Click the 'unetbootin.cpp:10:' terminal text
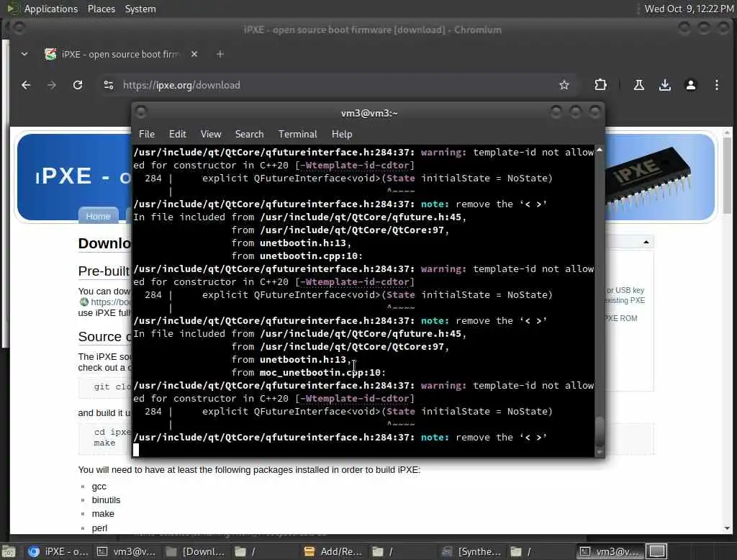Screen dimensions: 737x560 pos(311,256)
